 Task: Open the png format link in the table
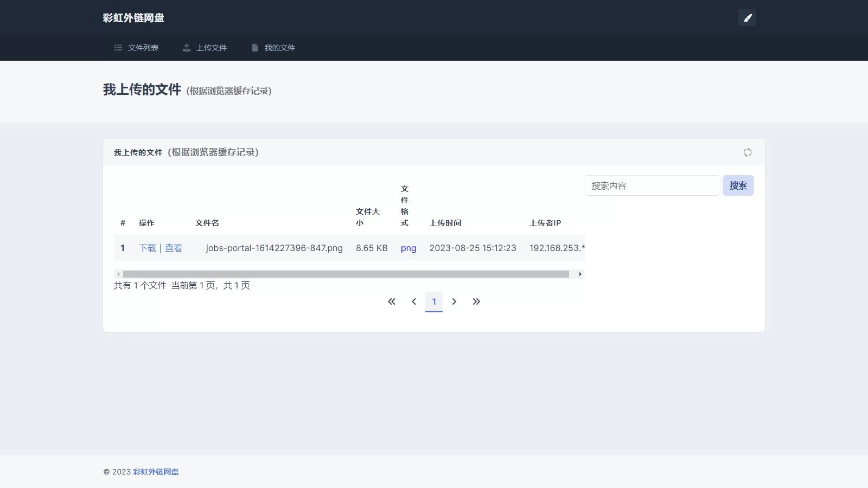point(408,248)
